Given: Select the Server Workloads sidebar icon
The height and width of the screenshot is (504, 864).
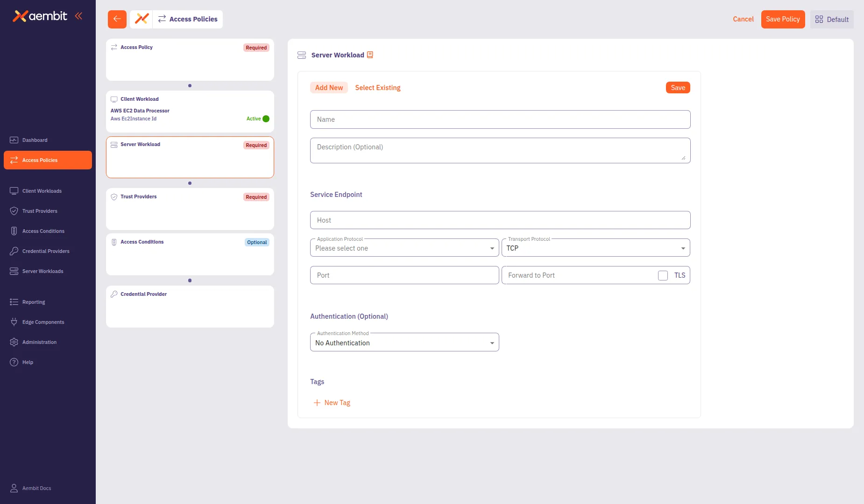Looking at the screenshot, I should coord(14,271).
